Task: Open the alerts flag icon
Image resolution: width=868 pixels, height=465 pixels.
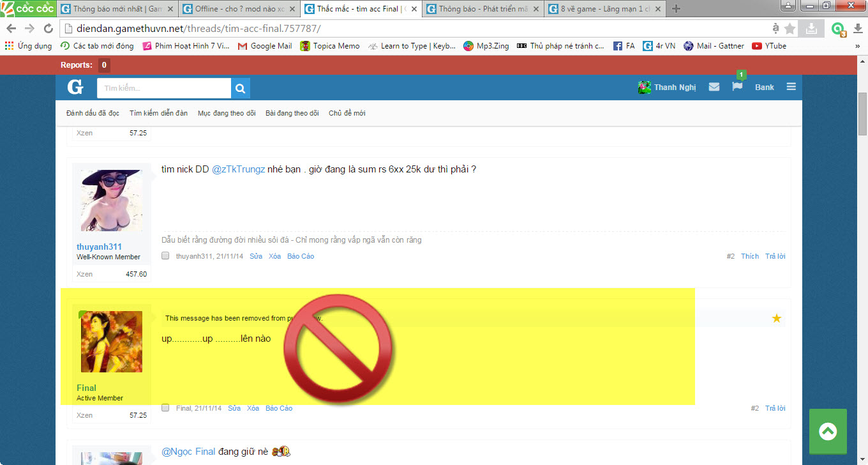Action: click(x=737, y=86)
